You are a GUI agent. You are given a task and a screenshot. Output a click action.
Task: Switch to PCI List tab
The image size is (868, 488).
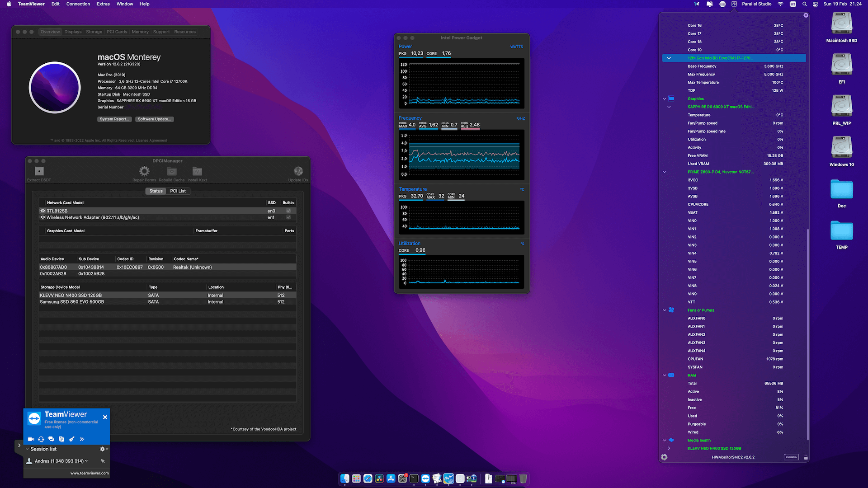[178, 191]
